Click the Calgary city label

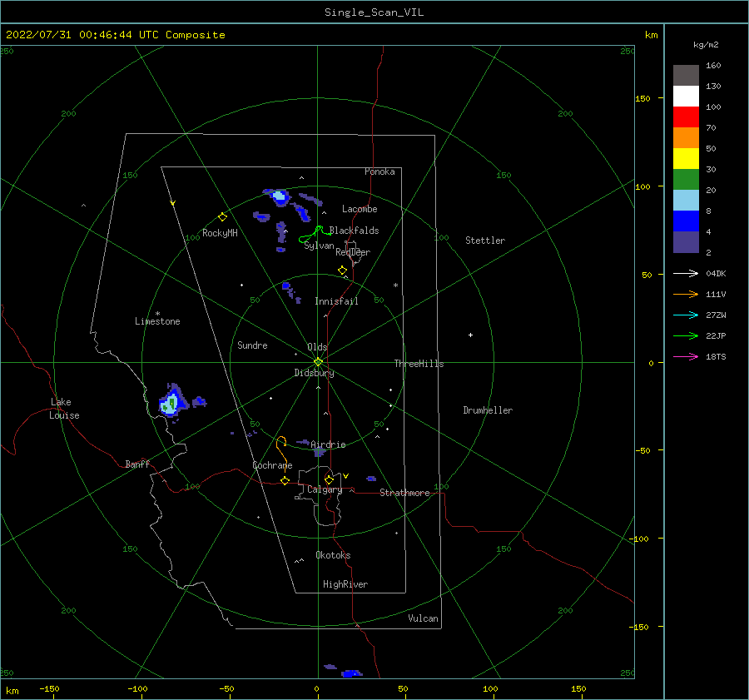pyautogui.click(x=325, y=489)
